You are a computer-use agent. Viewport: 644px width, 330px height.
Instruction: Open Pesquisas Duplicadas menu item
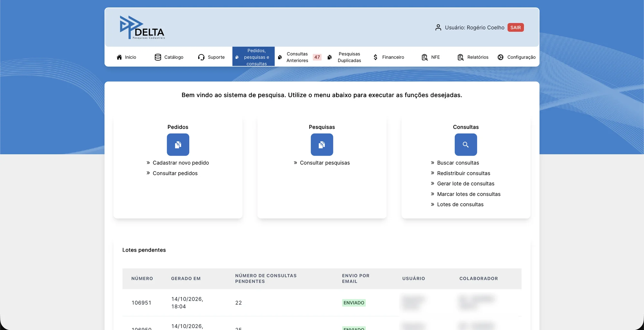(349, 57)
